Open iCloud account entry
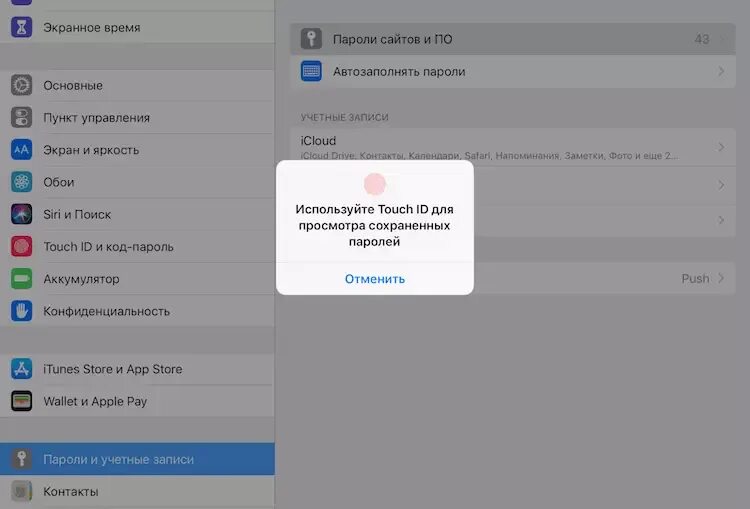The width and height of the screenshot is (750, 509). 513,147
